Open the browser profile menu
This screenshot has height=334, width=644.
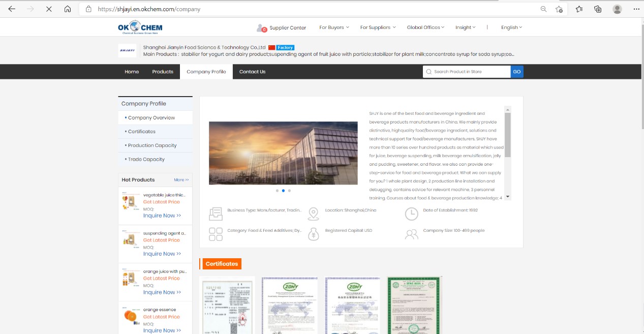617,9
